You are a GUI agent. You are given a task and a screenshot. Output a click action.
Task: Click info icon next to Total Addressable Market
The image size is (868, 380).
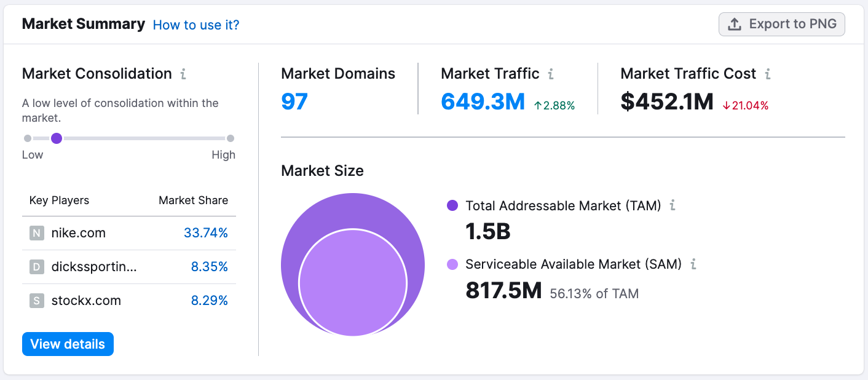[673, 205]
